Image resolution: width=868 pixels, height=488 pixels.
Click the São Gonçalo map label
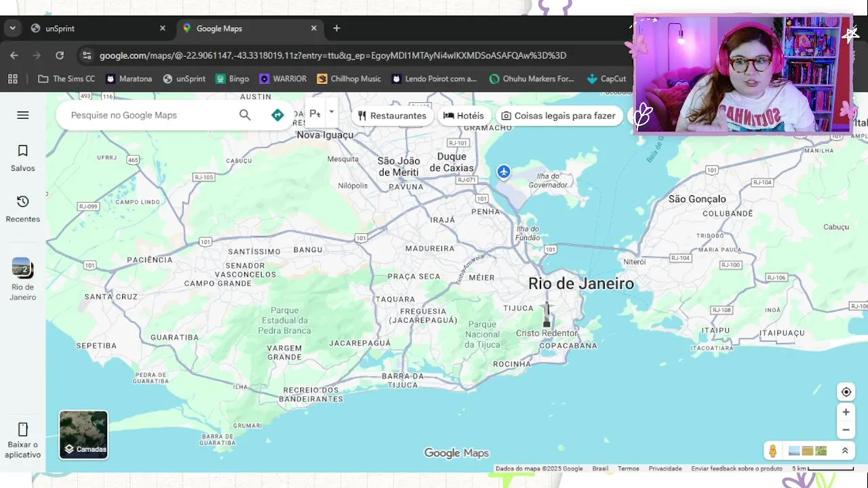tap(697, 199)
